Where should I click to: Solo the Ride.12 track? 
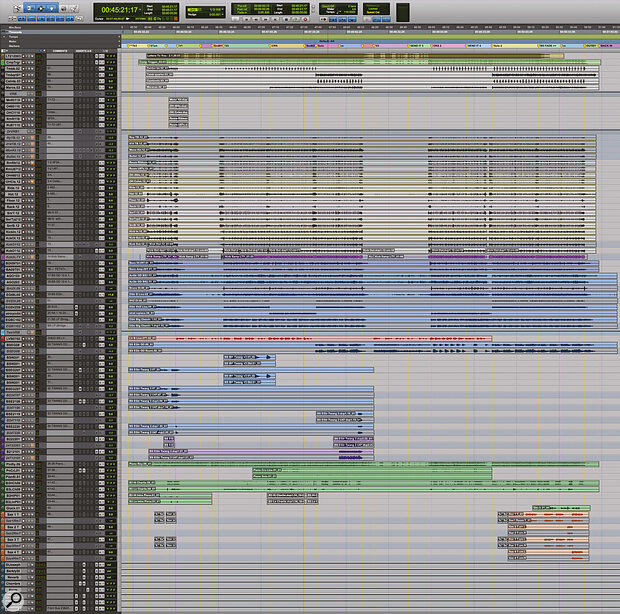pos(27,188)
